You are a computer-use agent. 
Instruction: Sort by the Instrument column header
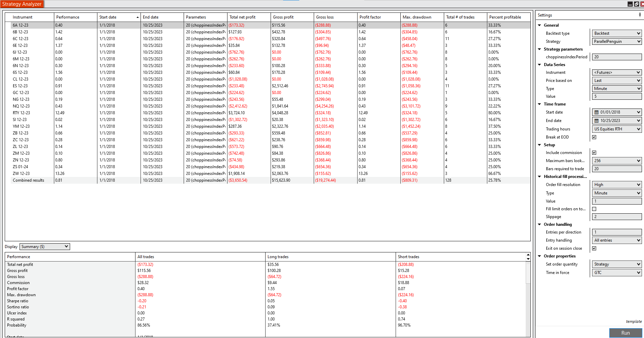(x=32, y=17)
